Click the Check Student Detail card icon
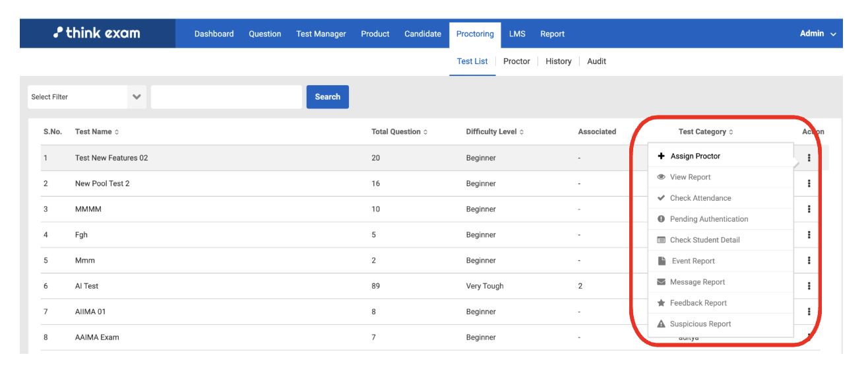Screen dimensions: 868x379 661,240
